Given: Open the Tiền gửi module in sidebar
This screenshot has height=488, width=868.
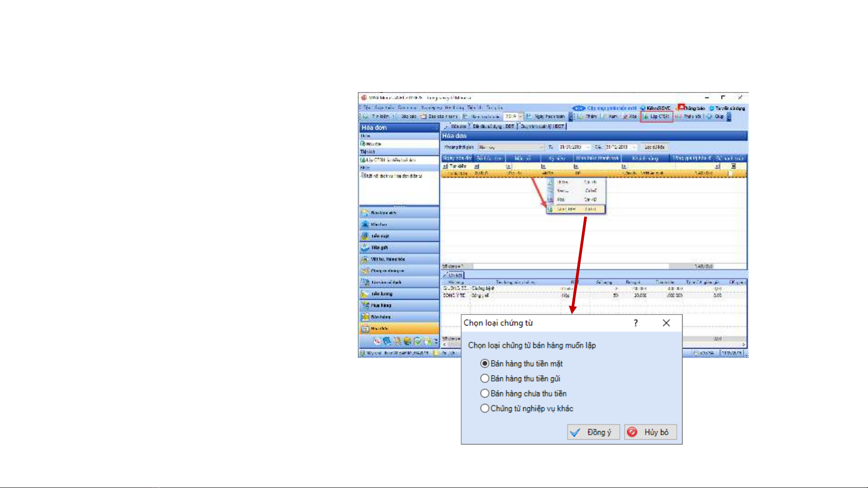Looking at the screenshot, I should point(379,248).
